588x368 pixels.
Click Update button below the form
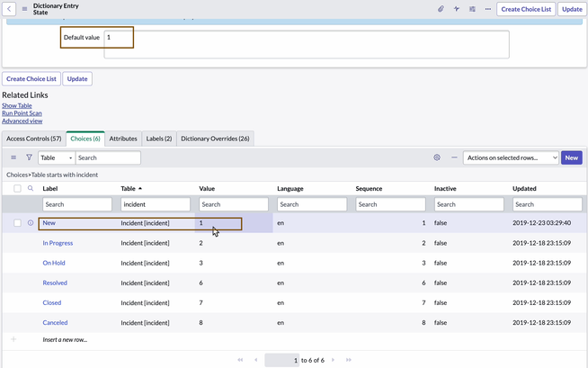77,79
